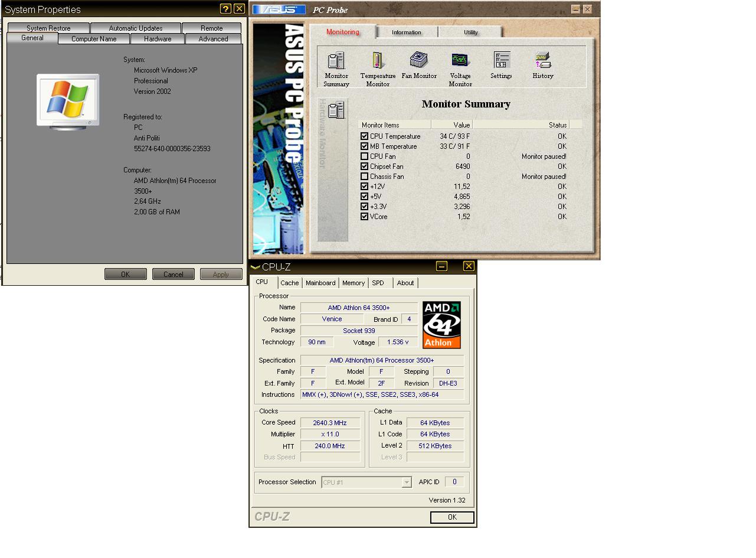Toggle CPU Temperature monitoring checkbox
This screenshot has width=756, height=558.
(x=364, y=136)
